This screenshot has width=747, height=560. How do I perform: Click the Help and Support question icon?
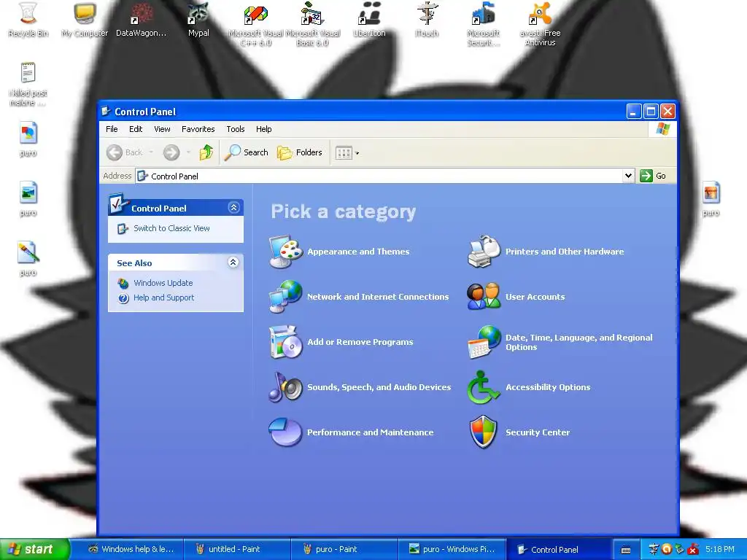(x=123, y=298)
